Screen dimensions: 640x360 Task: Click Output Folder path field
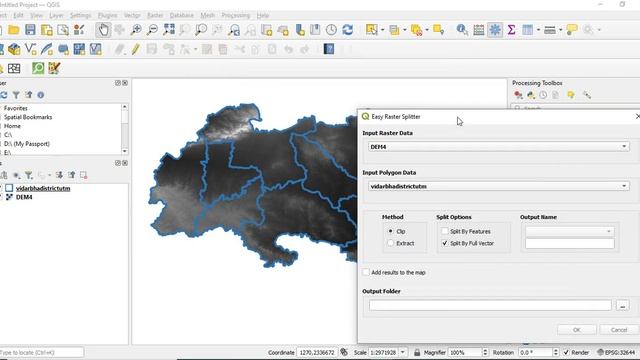click(490, 305)
